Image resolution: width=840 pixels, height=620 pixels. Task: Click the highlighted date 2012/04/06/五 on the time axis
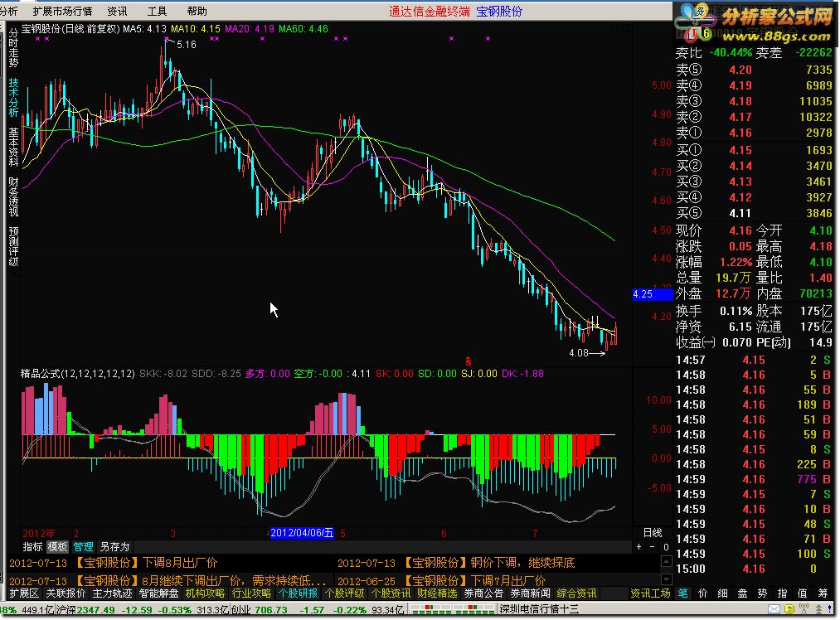pos(302,533)
